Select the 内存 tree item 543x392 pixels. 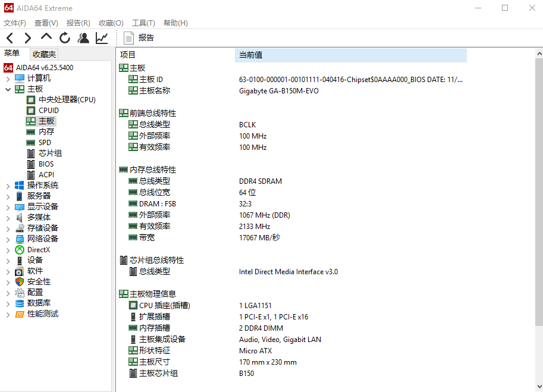coord(46,132)
